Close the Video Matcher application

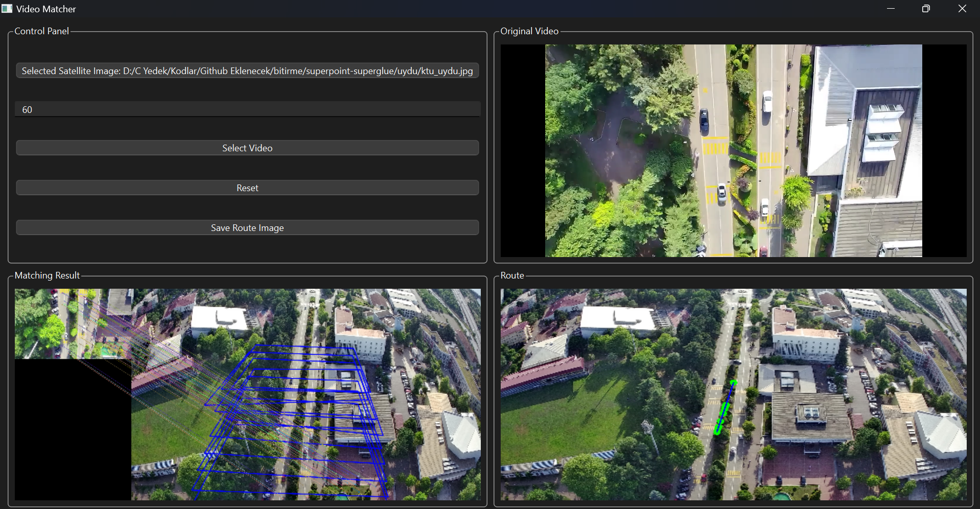(x=962, y=9)
